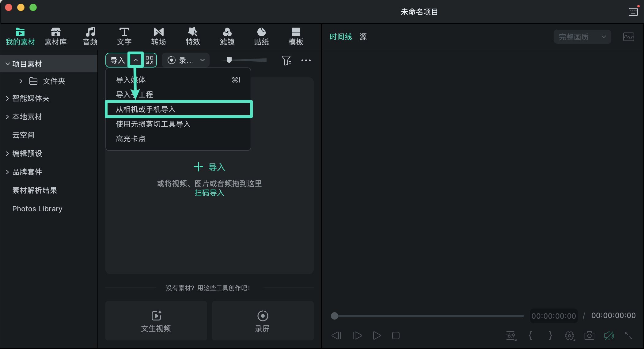Viewport: 644px width, 349px height.
Task: Expand the 品牌套件 section
Action: 7,172
